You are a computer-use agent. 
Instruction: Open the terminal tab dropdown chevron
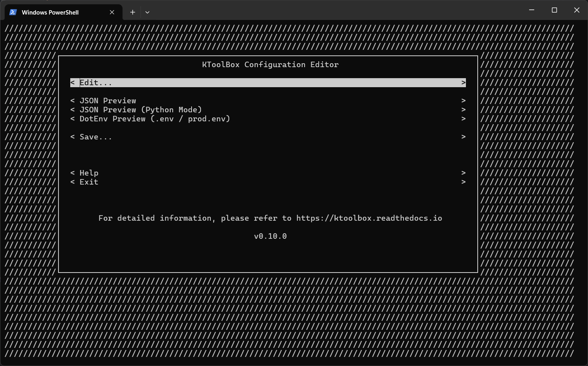pyautogui.click(x=147, y=12)
